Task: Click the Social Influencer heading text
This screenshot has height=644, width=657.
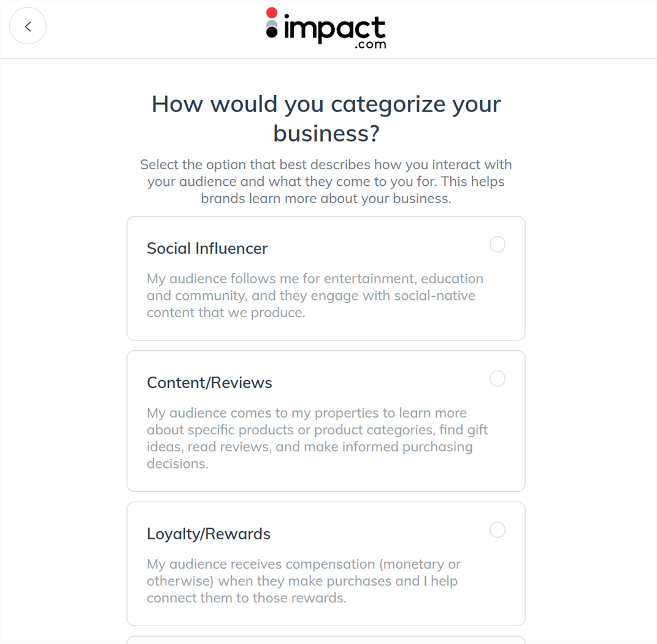Action: point(207,248)
